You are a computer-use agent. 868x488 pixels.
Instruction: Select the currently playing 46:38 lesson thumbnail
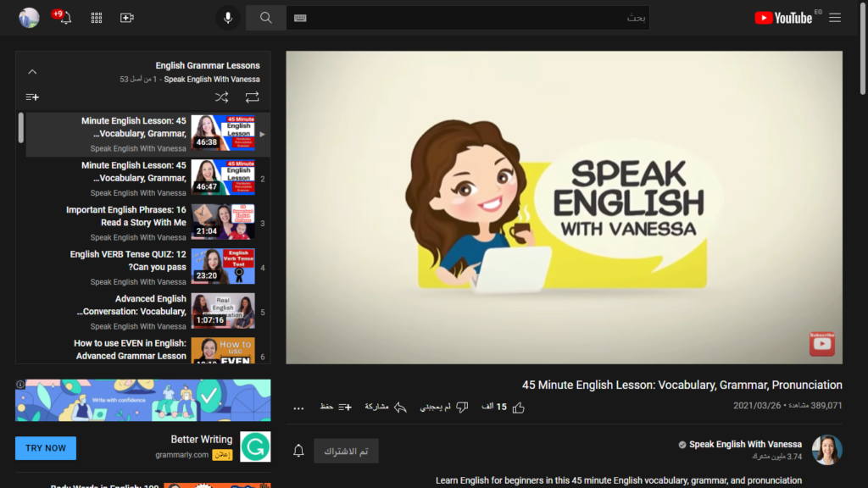(223, 133)
